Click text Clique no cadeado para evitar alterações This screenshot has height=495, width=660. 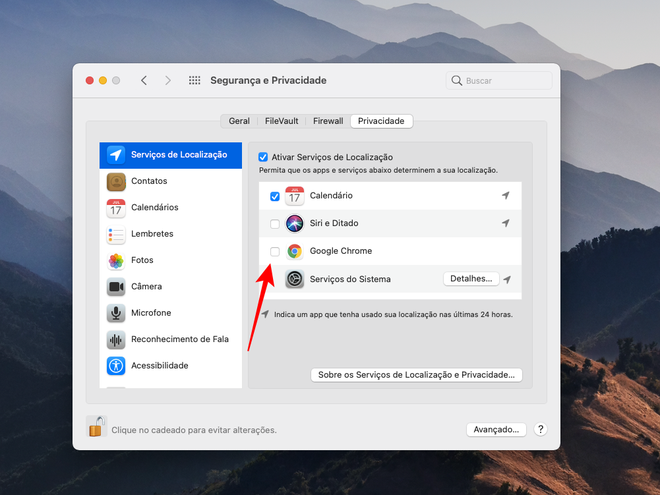click(x=194, y=430)
